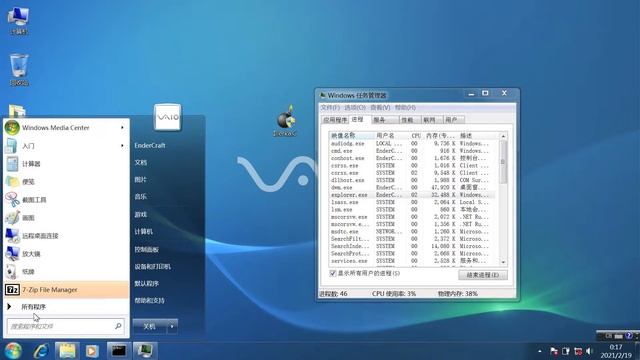Click the search magnifier in Start search box
This screenshot has width=640, height=360.
pyautogui.click(x=118, y=326)
